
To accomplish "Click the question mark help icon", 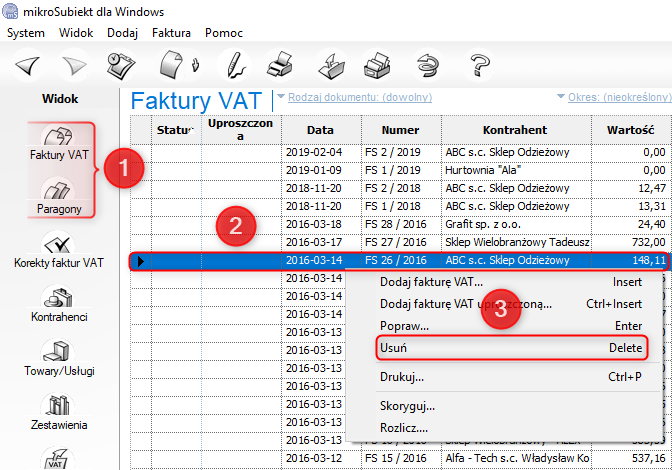I will (x=480, y=65).
